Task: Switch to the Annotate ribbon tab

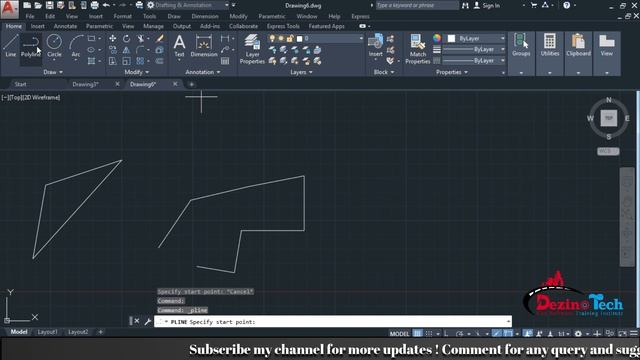Action: (x=65, y=26)
